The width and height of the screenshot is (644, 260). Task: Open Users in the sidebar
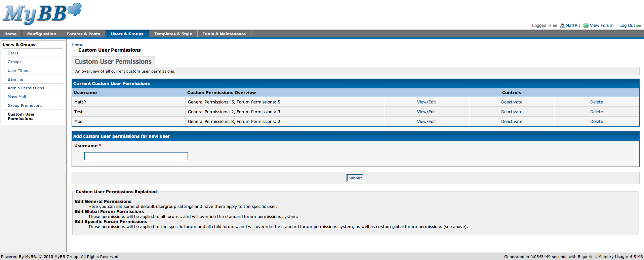13,53
